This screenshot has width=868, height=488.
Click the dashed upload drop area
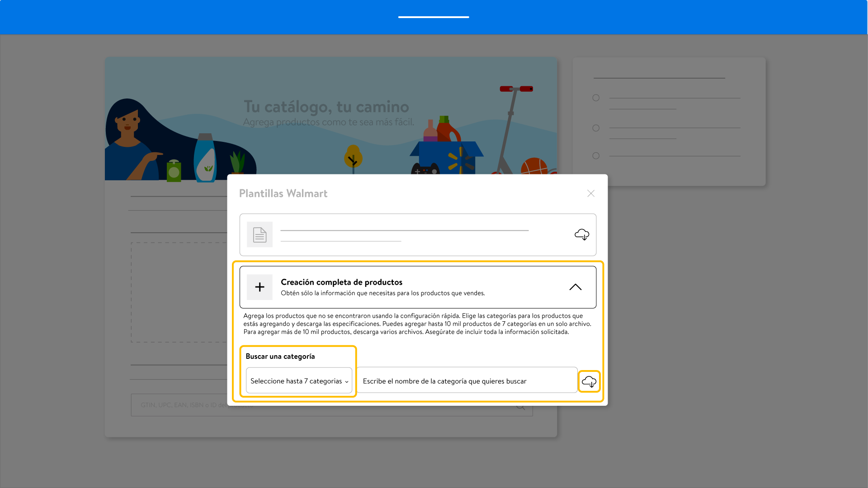click(x=179, y=292)
